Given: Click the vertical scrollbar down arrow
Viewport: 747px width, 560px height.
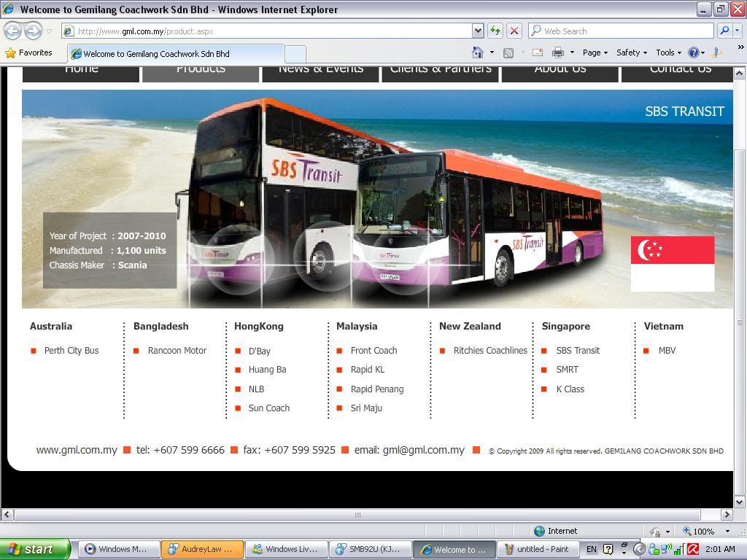Looking at the screenshot, I should pyautogui.click(x=740, y=502).
